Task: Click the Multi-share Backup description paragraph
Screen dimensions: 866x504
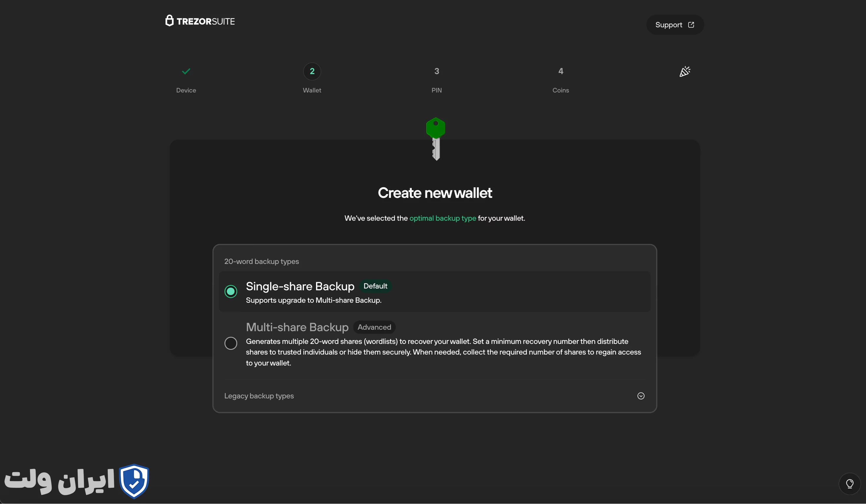Action: point(444,352)
